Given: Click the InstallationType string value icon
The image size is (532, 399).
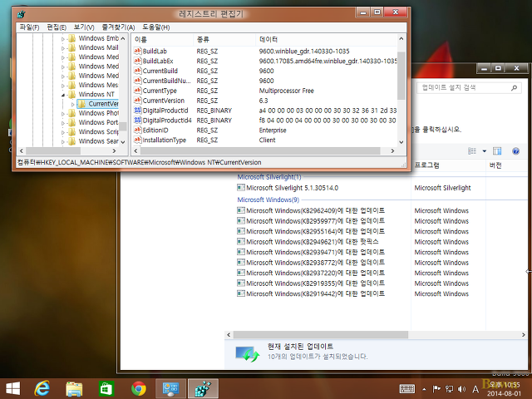Looking at the screenshot, I should (x=137, y=140).
